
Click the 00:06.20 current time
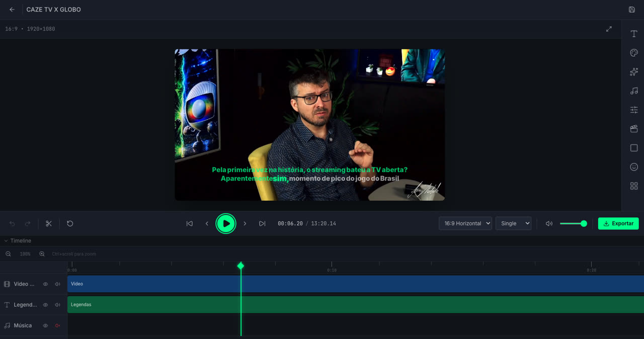pos(290,223)
